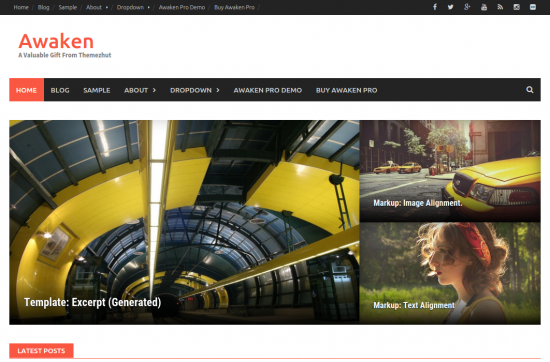Open the Facebook social icon
The width and height of the screenshot is (550, 362).
(435, 7)
